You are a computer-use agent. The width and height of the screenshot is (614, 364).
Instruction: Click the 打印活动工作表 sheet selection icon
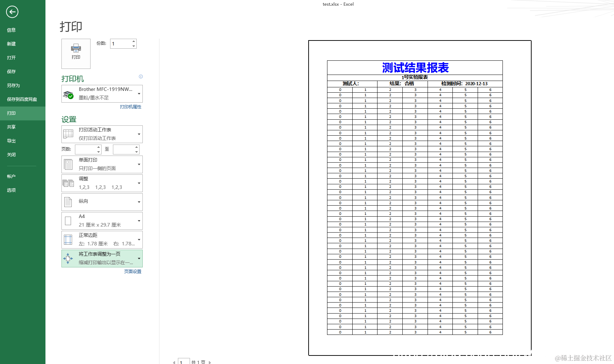click(x=68, y=134)
